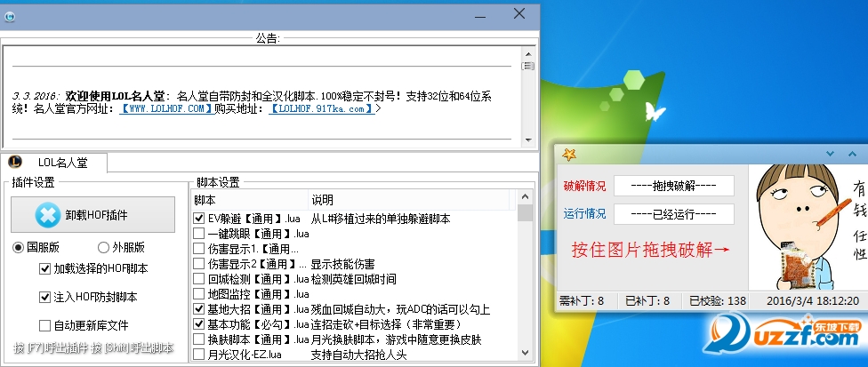The height and width of the screenshot is (367, 868).
Task: Check 伤害显示1.【通用 script
Action: (x=198, y=249)
